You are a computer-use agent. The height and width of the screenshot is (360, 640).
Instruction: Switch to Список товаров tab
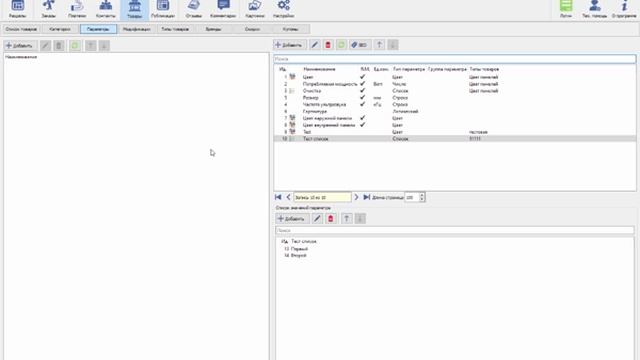tap(21, 29)
